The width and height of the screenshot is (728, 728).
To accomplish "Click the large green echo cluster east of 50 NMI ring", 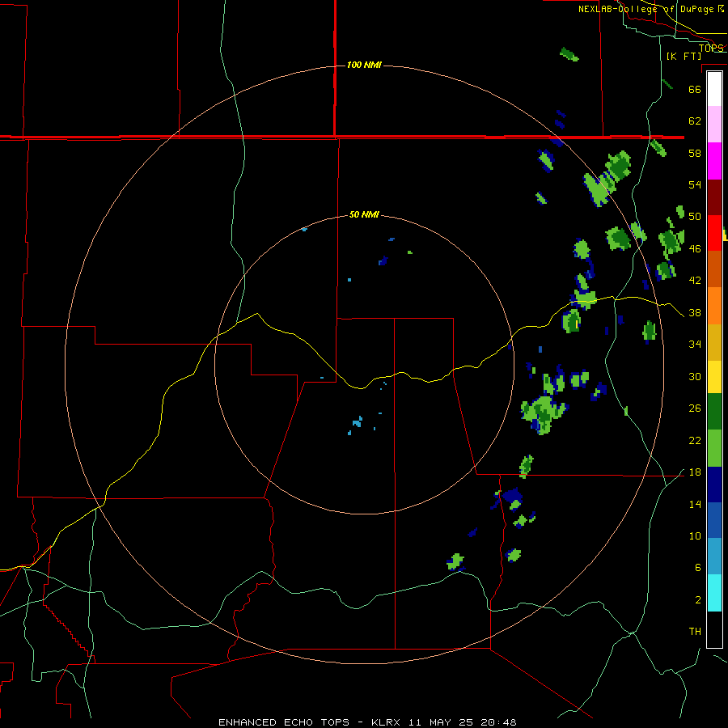I will (x=544, y=413).
